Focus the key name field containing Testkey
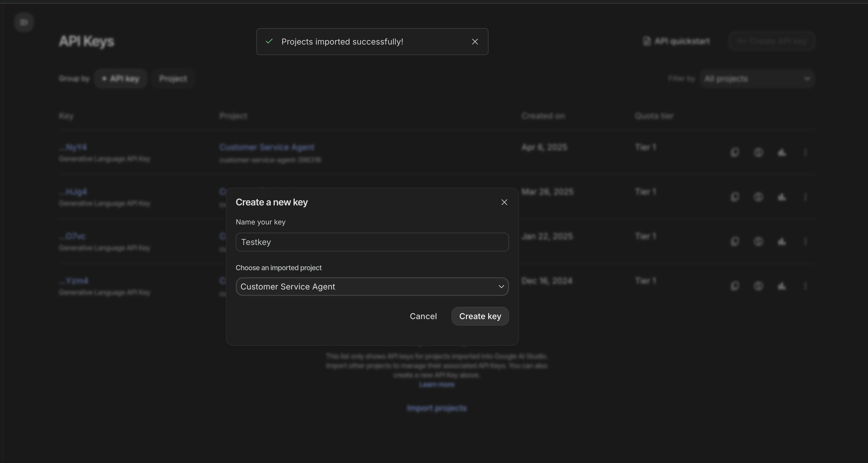The image size is (868, 463). [x=372, y=242]
